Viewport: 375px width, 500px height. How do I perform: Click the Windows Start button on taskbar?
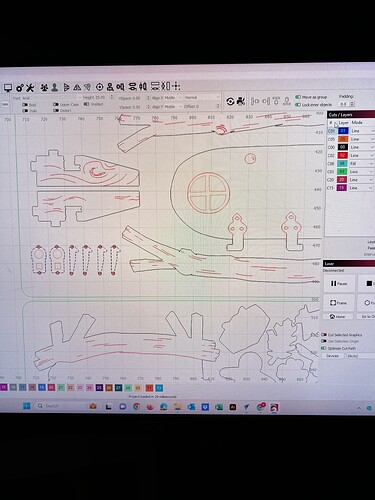[x=27, y=406]
